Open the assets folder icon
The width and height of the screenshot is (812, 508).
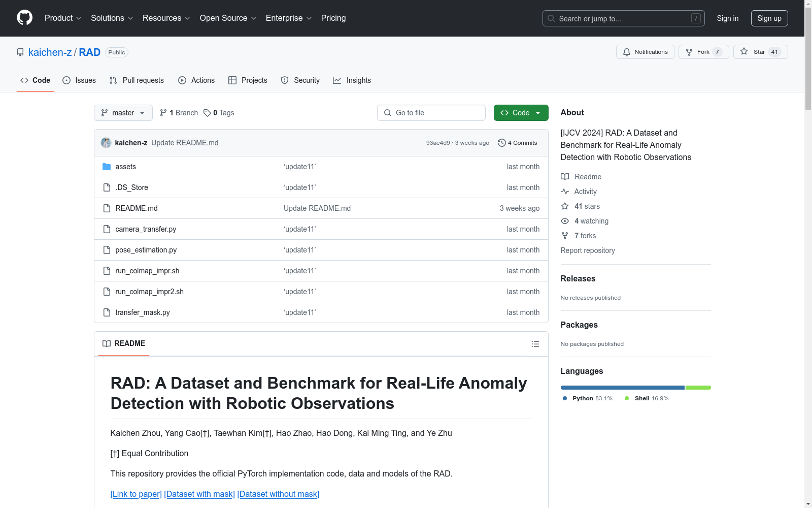point(107,167)
